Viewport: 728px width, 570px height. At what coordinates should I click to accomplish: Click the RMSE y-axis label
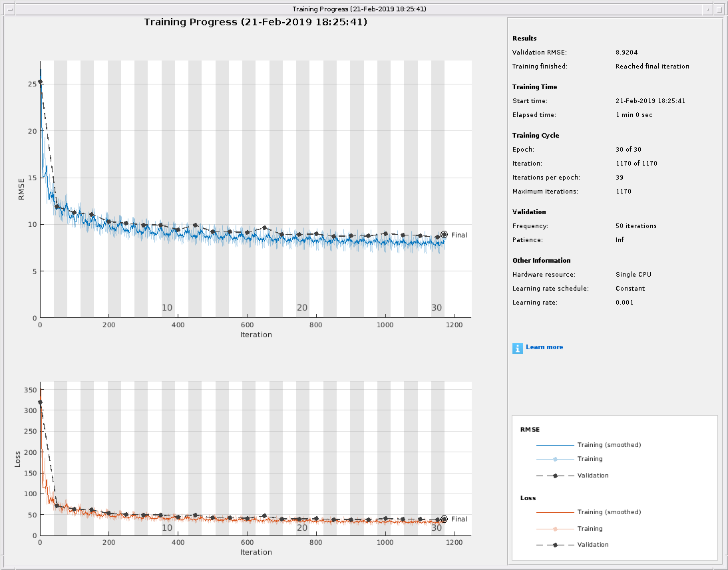(x=21, y=189)
